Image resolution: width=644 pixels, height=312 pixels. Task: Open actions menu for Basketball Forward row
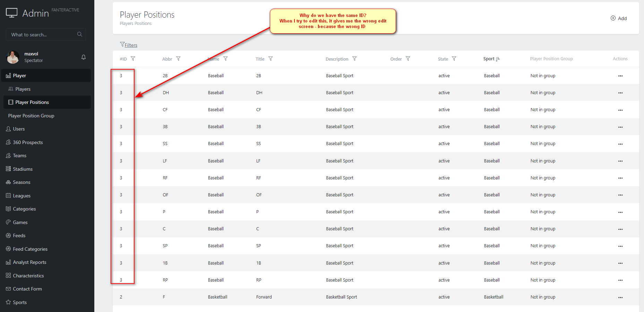coord(620,297)
